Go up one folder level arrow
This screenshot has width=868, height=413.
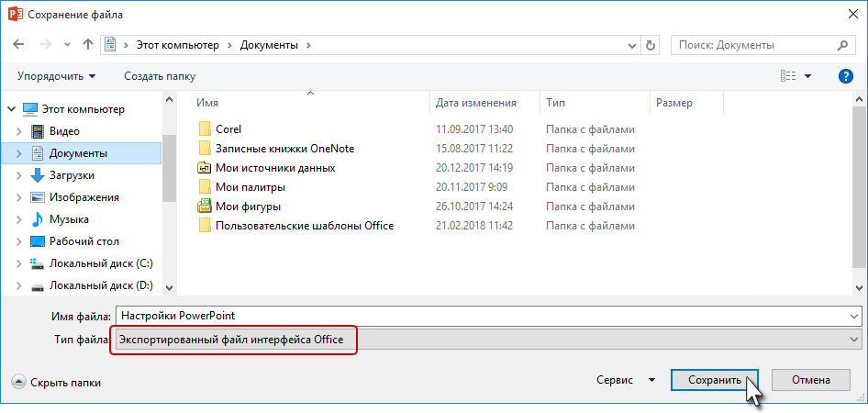tap(87, 45)
